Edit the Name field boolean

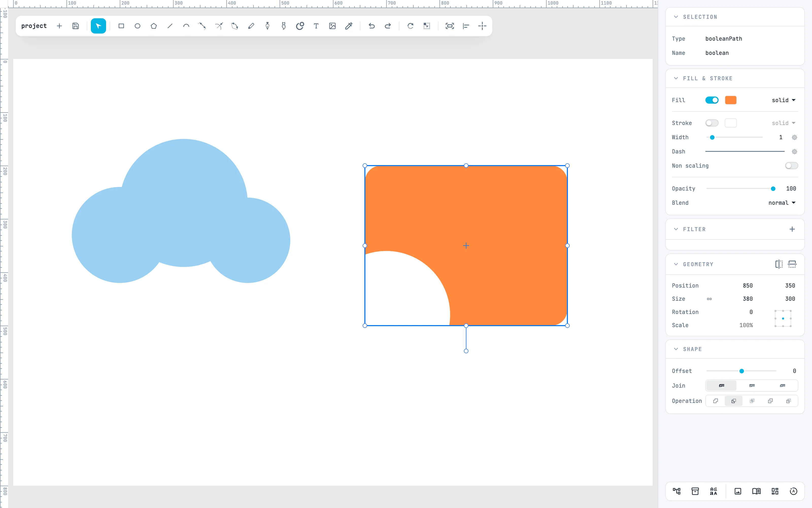717,53
